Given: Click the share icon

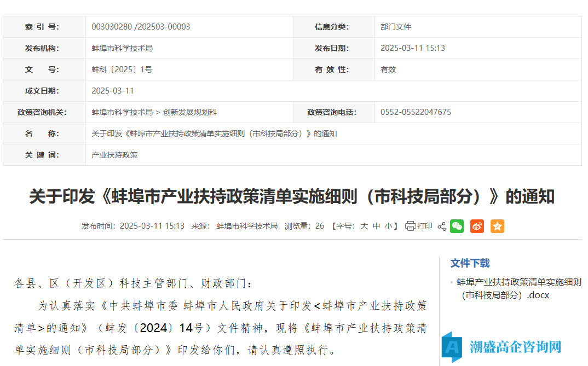Looking at the screenshot, I should click(x=442, y=226).
